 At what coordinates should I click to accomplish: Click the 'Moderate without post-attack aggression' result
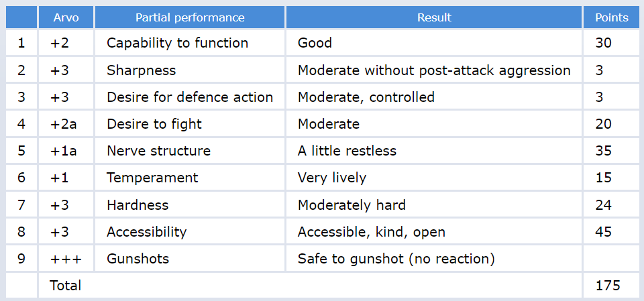click(434, 70)
